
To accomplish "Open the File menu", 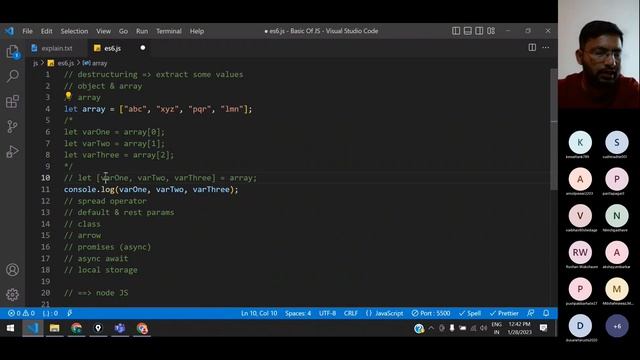I will [x=27, y=31].
